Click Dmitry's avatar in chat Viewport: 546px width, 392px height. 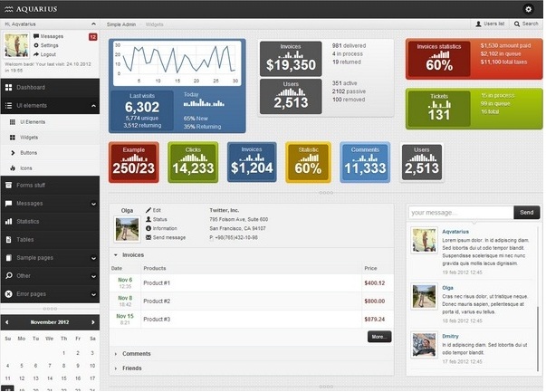point(424,345)
